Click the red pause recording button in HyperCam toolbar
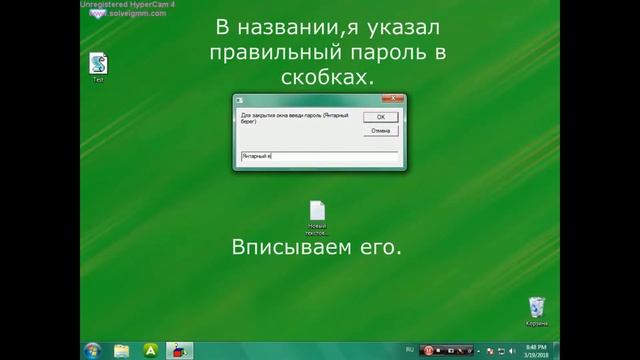Viewport: 640px width, 360px height. point(429,351)
